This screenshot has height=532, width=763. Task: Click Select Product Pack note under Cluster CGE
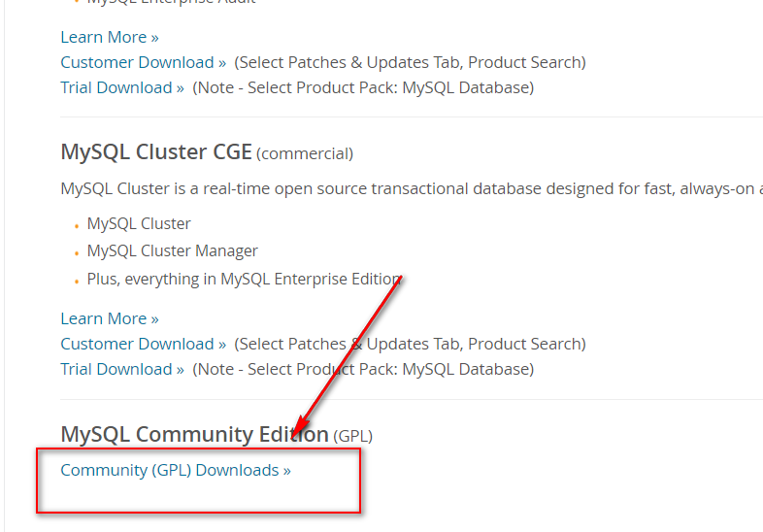[x=363, y=369]
